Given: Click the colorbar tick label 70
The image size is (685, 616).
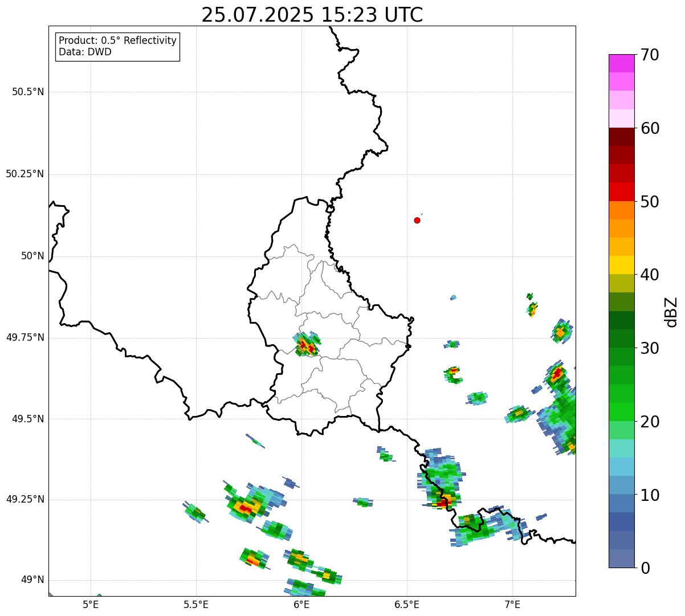Looking at the screenshot, I should (x=650, y=55).
